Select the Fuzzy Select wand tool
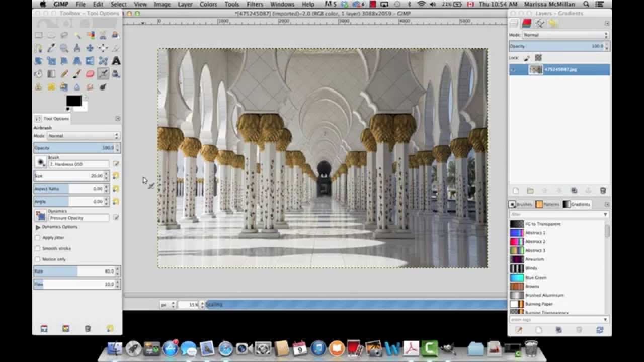The image size is (644, 362). pos(77,35)
